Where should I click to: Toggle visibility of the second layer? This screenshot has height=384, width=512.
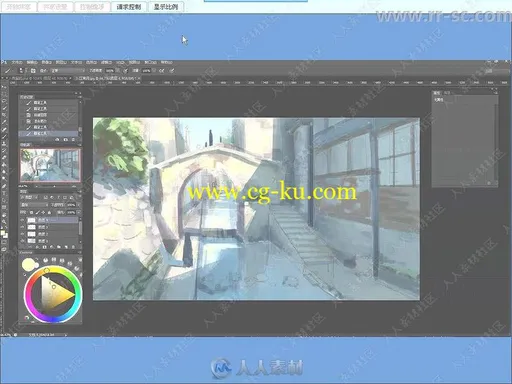click(x=23, y=227)
